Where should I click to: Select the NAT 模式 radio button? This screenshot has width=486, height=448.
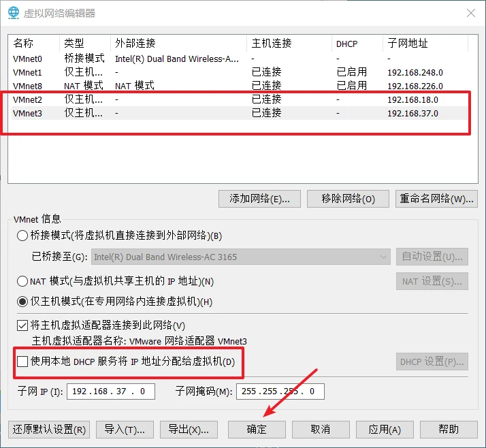point(22,281)
